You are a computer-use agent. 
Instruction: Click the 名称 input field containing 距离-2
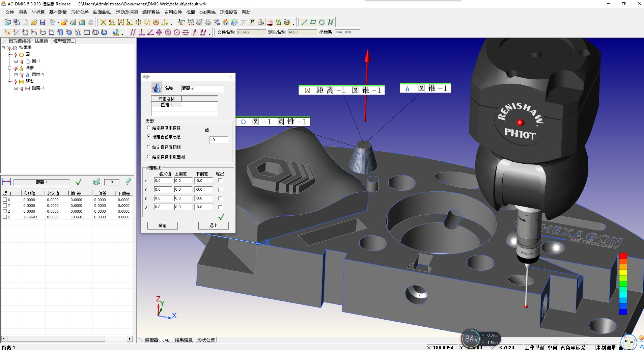[x=202, y=88]
